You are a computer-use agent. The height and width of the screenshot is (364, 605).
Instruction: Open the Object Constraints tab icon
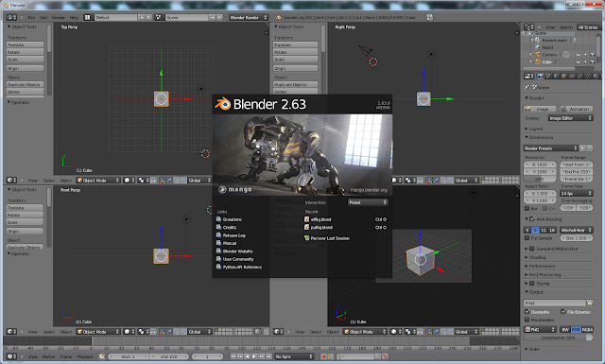click(x=572, y=76)
